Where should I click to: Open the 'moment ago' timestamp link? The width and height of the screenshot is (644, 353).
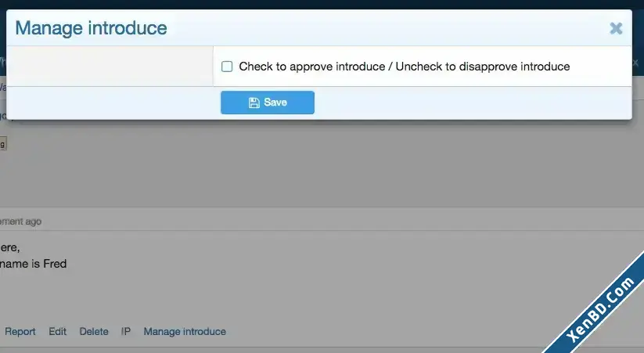(x=20, y=222)
